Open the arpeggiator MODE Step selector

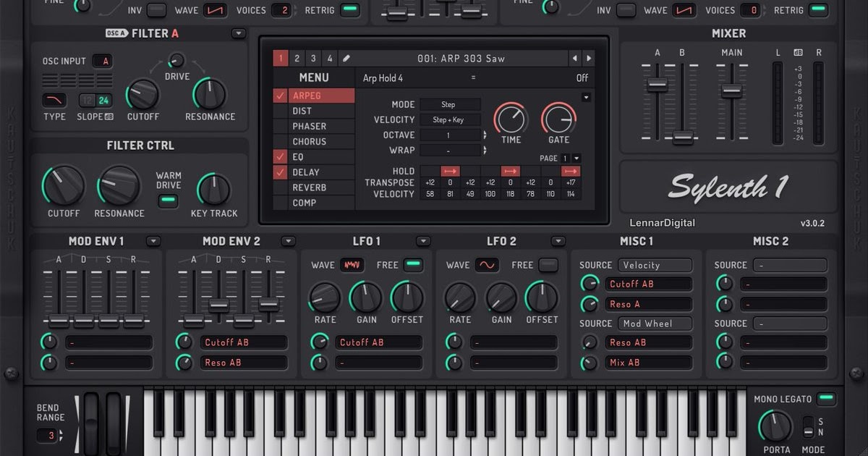[450, 104]
